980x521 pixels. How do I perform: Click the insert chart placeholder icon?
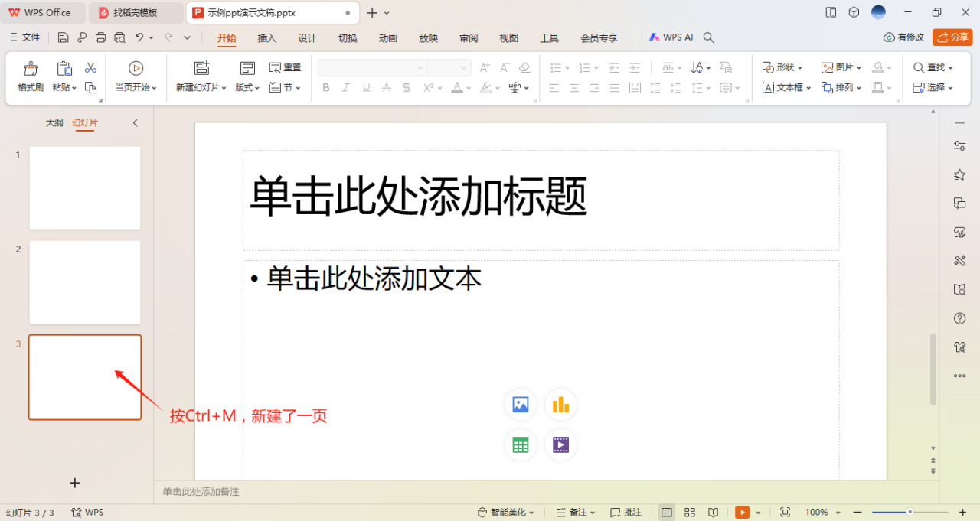pyautogui.click(x=561, y=405)
